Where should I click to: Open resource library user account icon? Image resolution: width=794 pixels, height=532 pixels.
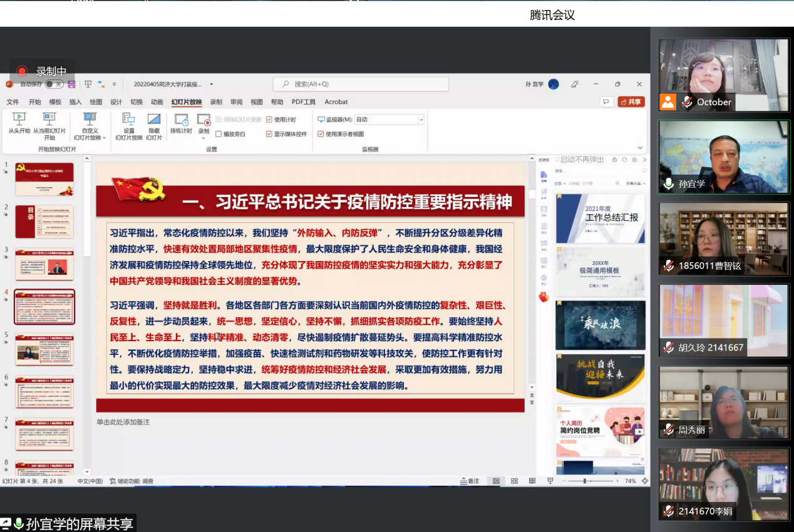pyautogui.click(x=615, y=160)
